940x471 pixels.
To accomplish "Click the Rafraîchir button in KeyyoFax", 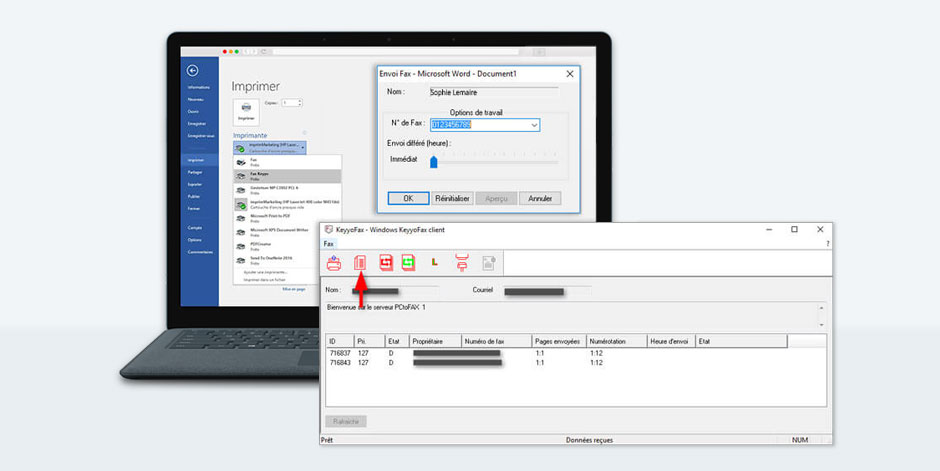I will coord(346,421).
